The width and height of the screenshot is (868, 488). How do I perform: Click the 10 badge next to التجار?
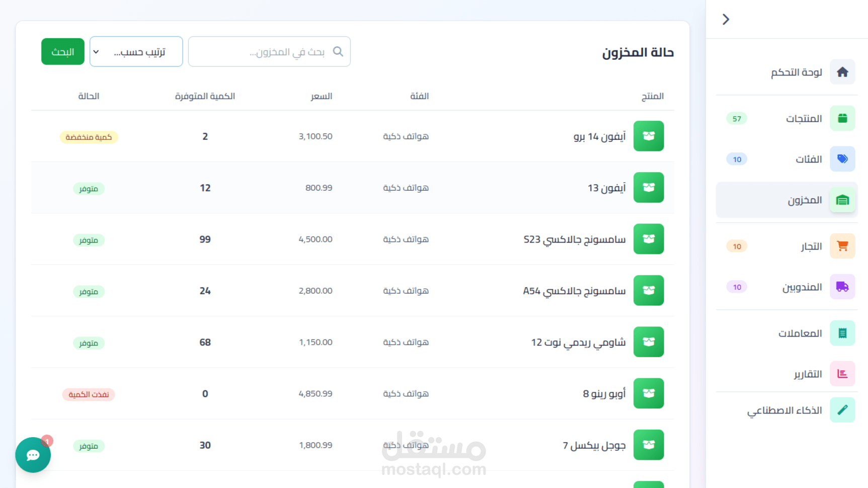point(737,247)
